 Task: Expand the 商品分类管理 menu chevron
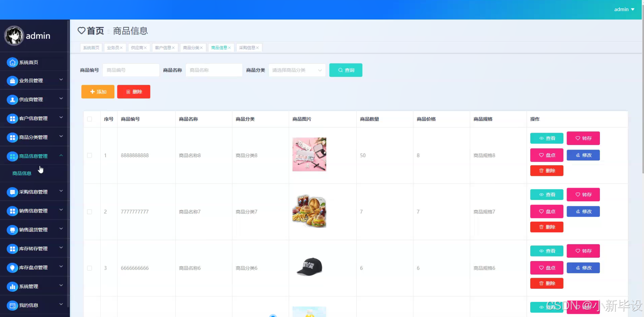(x=61, y=136)
